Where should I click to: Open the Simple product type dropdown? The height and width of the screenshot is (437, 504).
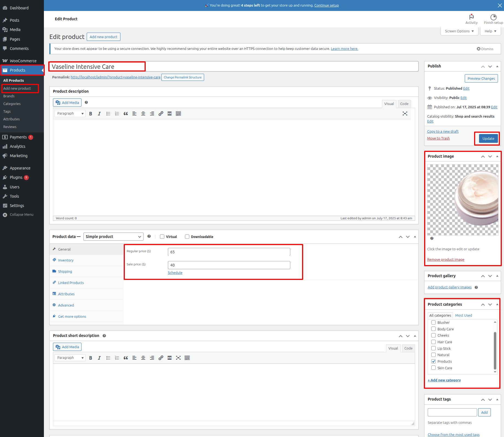tap(113, 237)
